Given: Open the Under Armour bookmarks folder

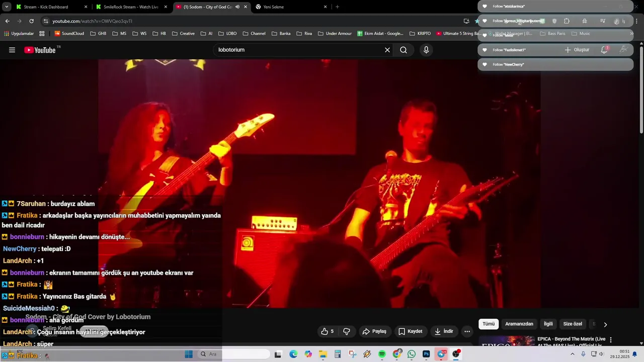Looking at the screenshot, I should (335, 34).
